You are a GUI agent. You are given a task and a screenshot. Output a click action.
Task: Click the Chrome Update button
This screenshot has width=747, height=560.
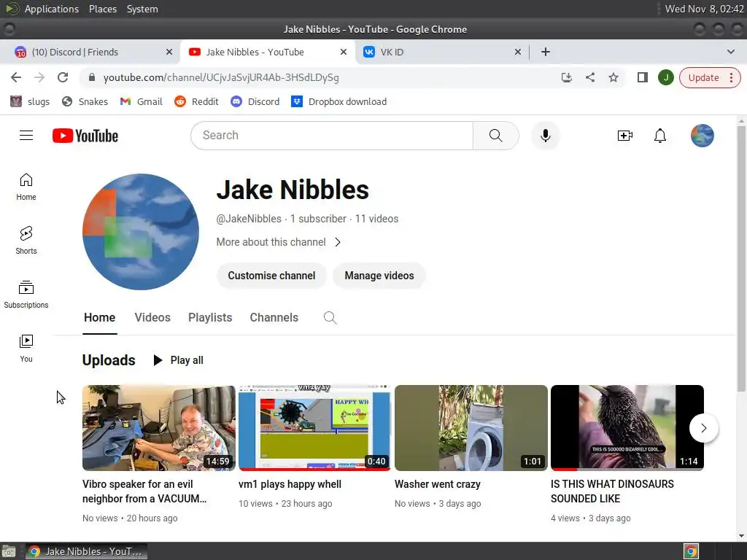tap(703, 77)
